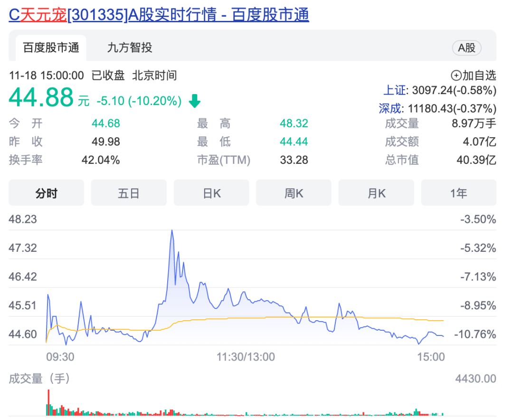513x420 pixels.
Task: Open the 深成 index link
Action: [x=391, y=109]
